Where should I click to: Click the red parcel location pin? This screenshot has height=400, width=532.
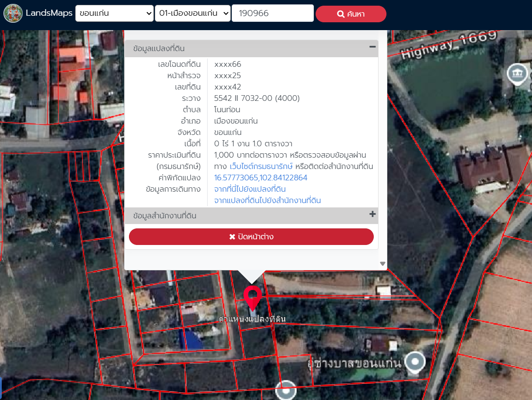(x=253, y=297)
